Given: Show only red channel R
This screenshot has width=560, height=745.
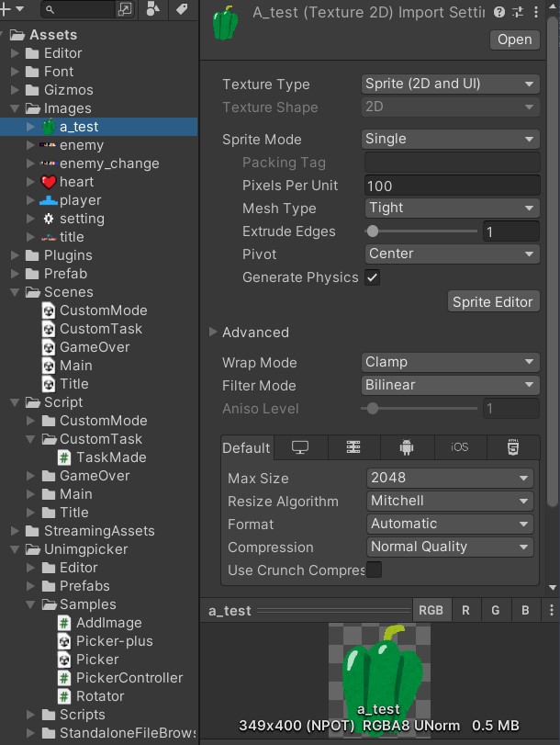Looking at the screenshot, I should point(466,611).
